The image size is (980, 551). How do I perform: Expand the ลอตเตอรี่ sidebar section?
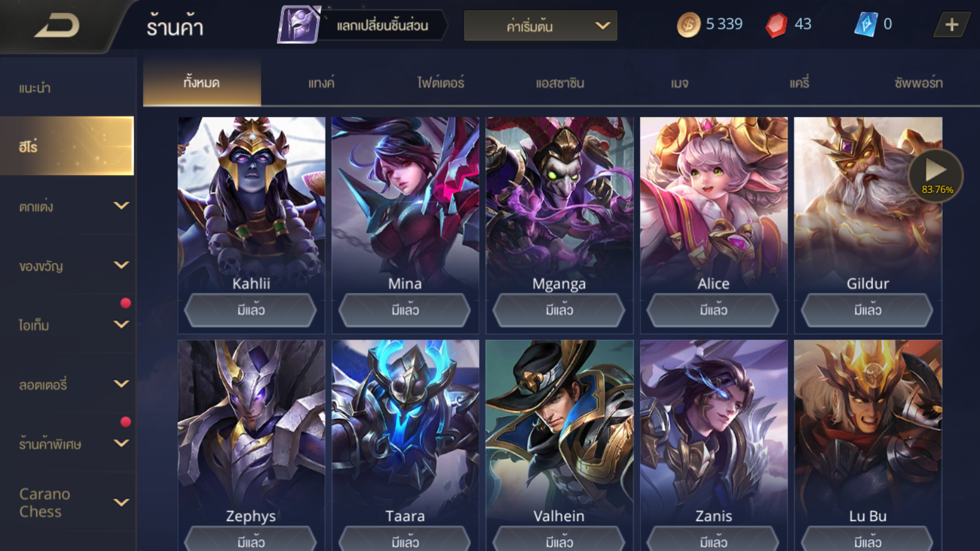(x=67, y=384)
